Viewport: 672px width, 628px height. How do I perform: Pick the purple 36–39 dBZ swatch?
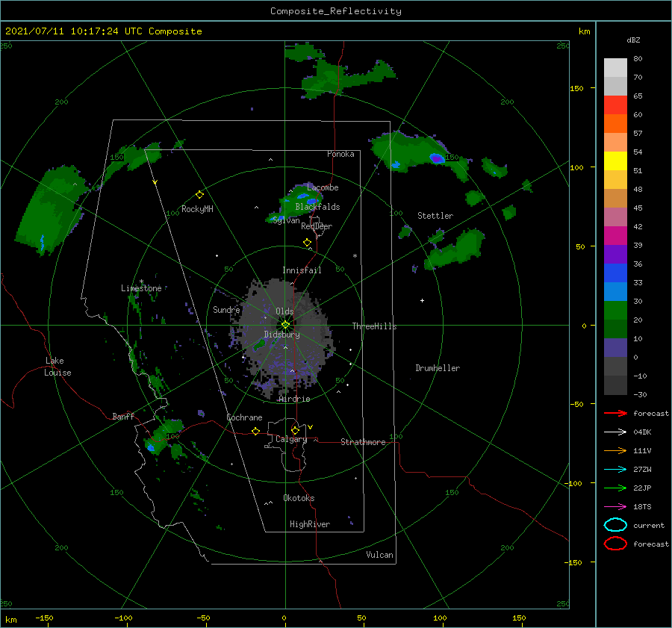[x=615, y=254]
